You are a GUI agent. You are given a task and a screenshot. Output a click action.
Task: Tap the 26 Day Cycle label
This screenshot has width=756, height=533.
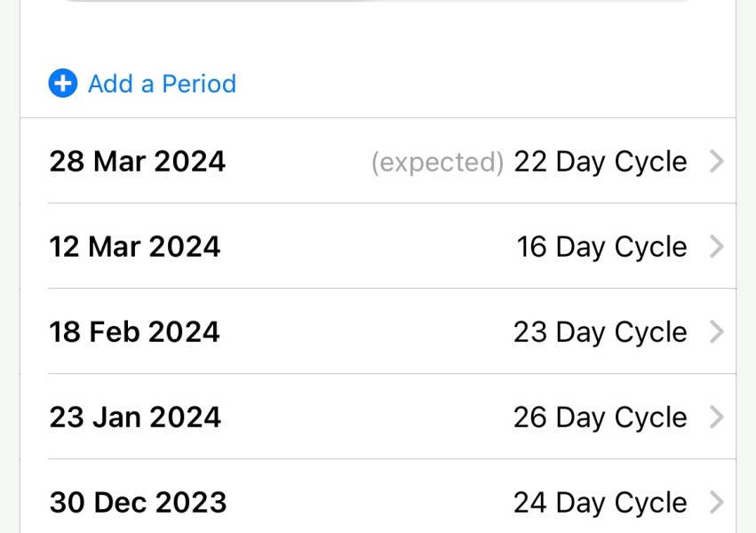pyautogui.click(x=601, y=418)
